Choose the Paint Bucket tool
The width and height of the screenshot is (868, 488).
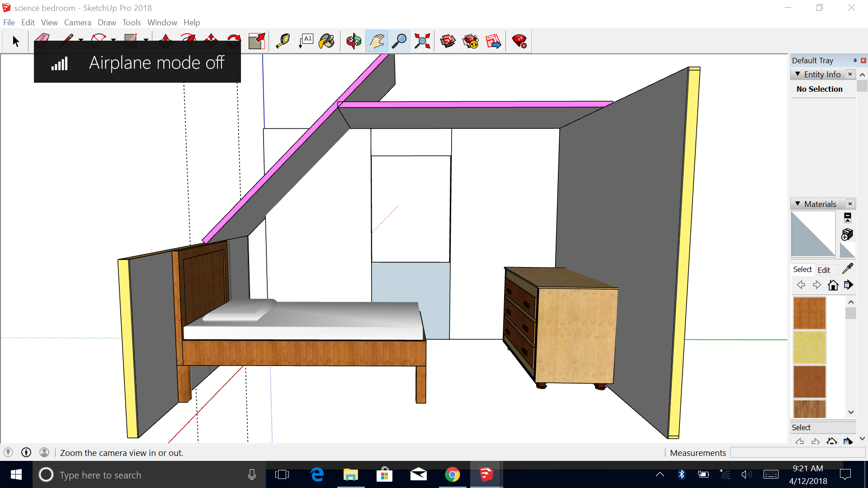pyautogui.click(x=326, y=41)
